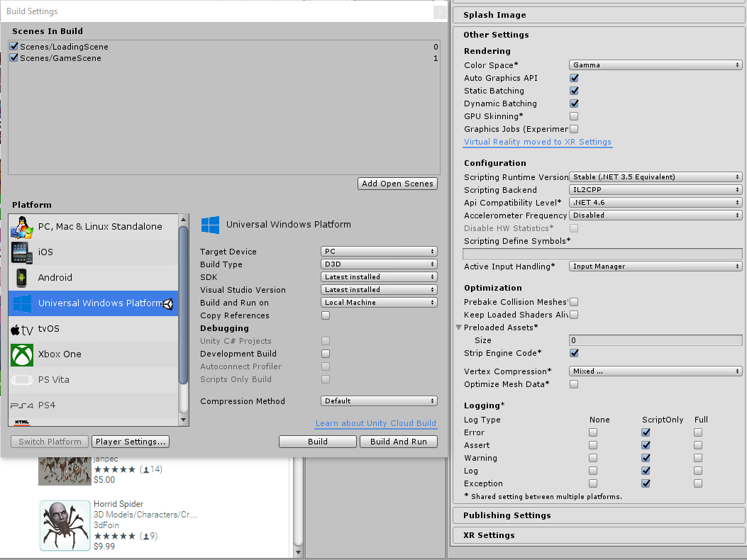Screen dimensions: 747x560
Task: Click the platform list scrollbar thumb
Action: tap(184, 305)
